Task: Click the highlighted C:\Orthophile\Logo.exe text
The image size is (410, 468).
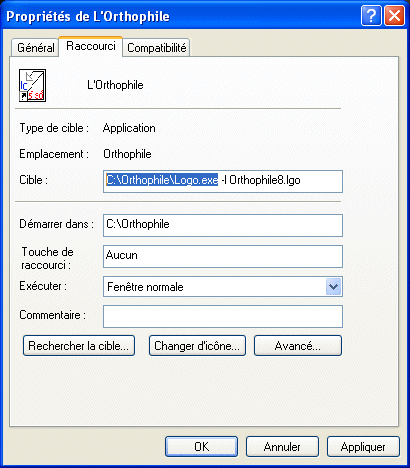Action: click(x=162, y=180)
